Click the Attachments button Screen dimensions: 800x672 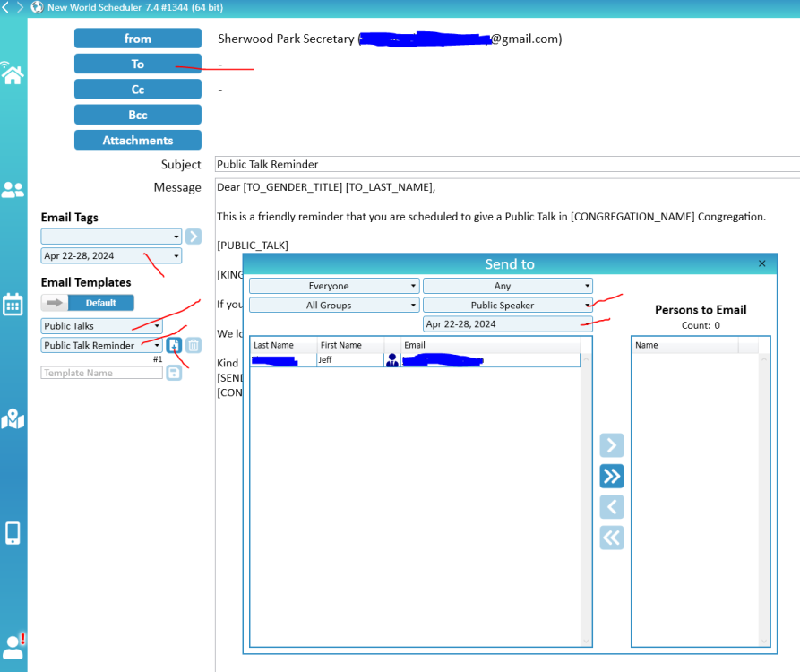pos(138,141)
